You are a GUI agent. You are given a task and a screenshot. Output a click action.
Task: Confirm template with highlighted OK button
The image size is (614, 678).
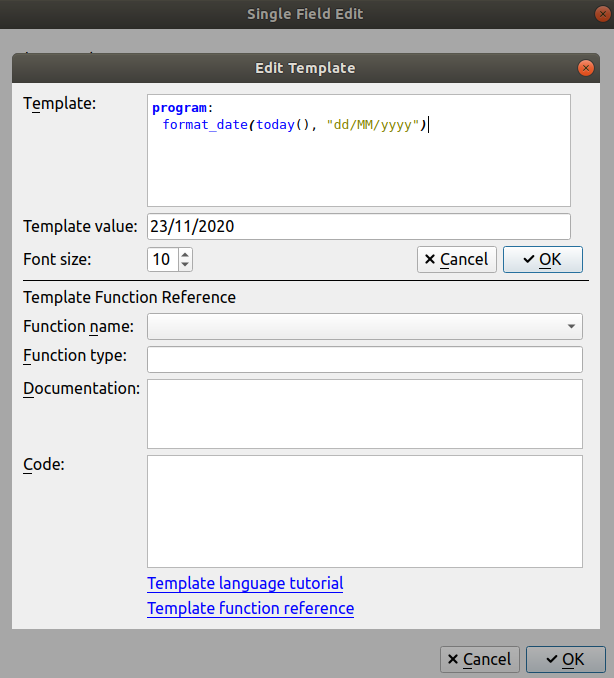point(542,260)
